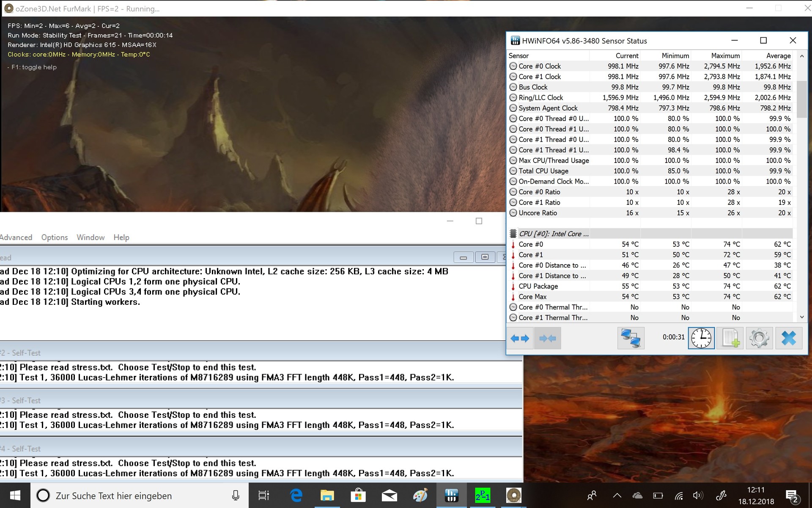Reset sensor timer with clock icon
This screenshot has height=508, width=812.
point(701,338)
